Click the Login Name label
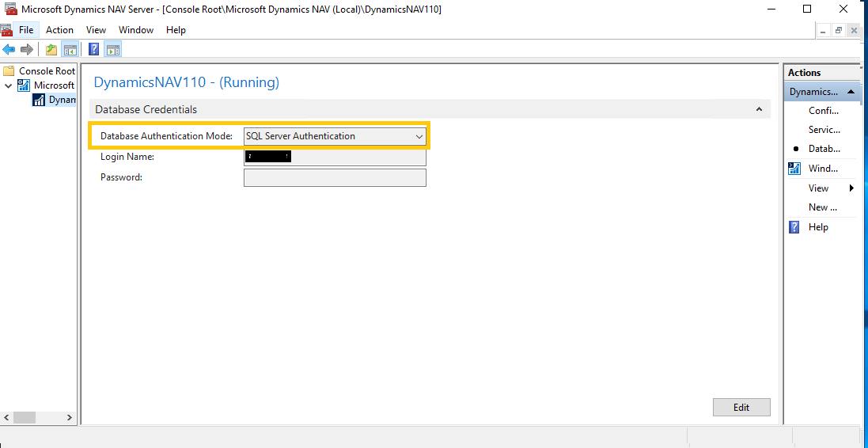This screenshot has height=448, width=868. click(127, 158)
